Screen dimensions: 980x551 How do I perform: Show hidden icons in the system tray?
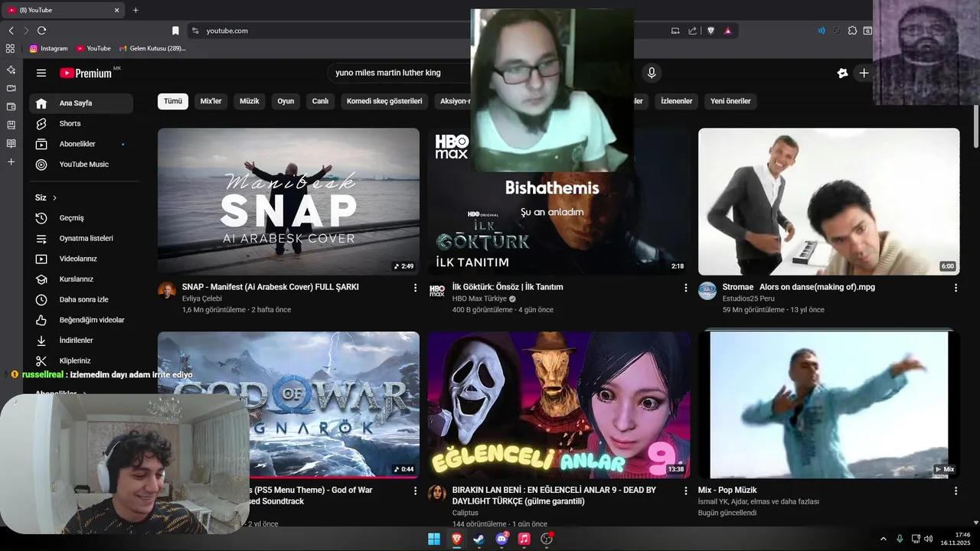883,539
